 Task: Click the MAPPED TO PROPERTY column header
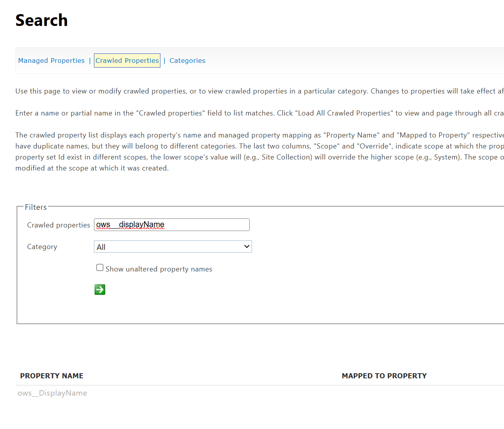[384, 376]
